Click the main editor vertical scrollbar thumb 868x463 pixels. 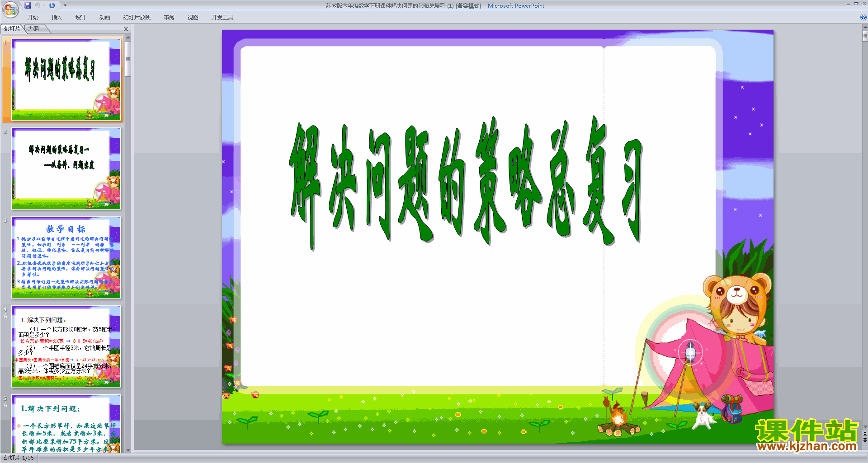865,36
